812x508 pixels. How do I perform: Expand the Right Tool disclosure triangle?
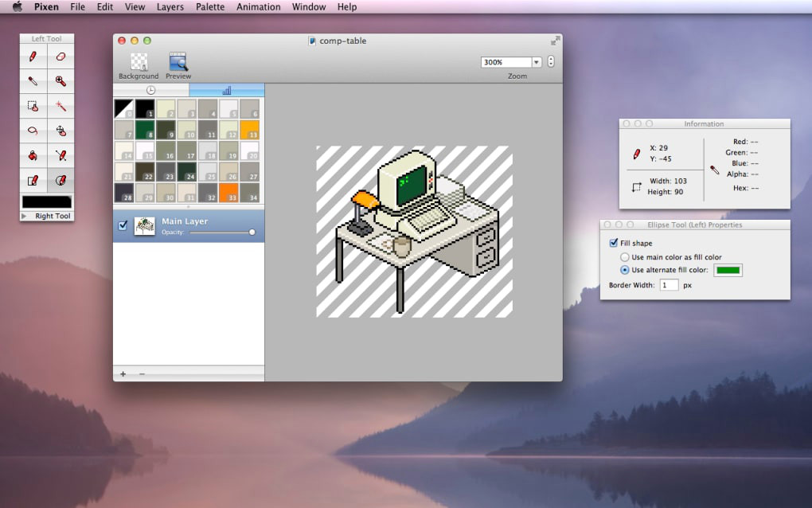click(24, 216)
